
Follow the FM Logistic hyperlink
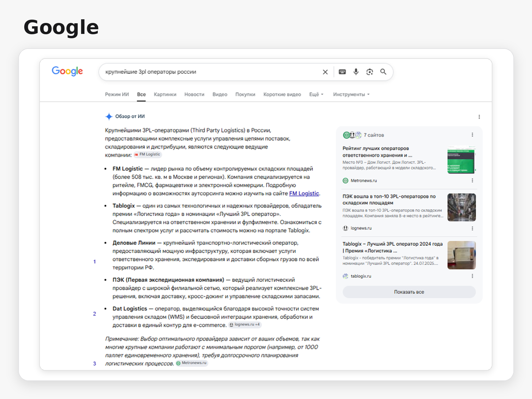[x=304, y=194]
